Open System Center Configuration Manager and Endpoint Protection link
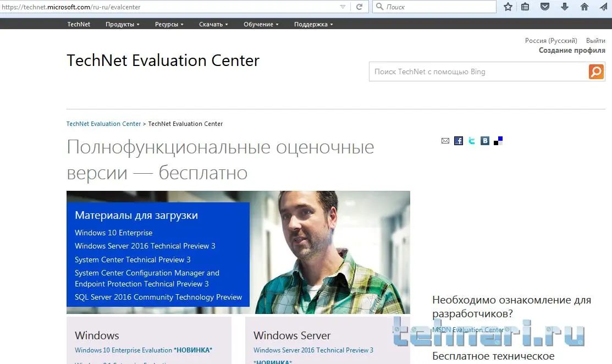Viewport: 612px width, 364px height. [x=147, y=278]
